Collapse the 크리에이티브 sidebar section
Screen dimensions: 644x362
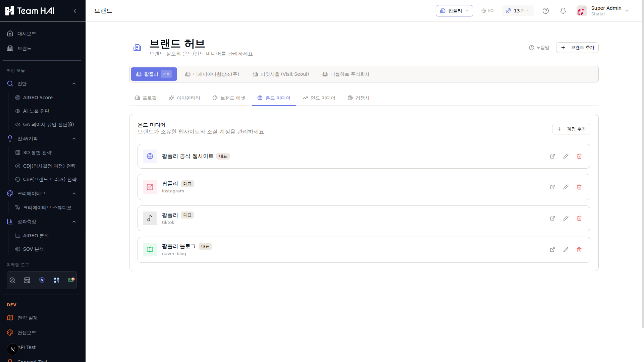[74, 193]
